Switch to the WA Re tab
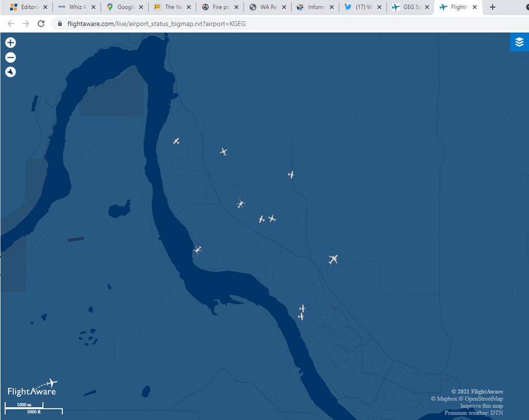This screenshot has width=529, height=420. [x=265, y=7]
